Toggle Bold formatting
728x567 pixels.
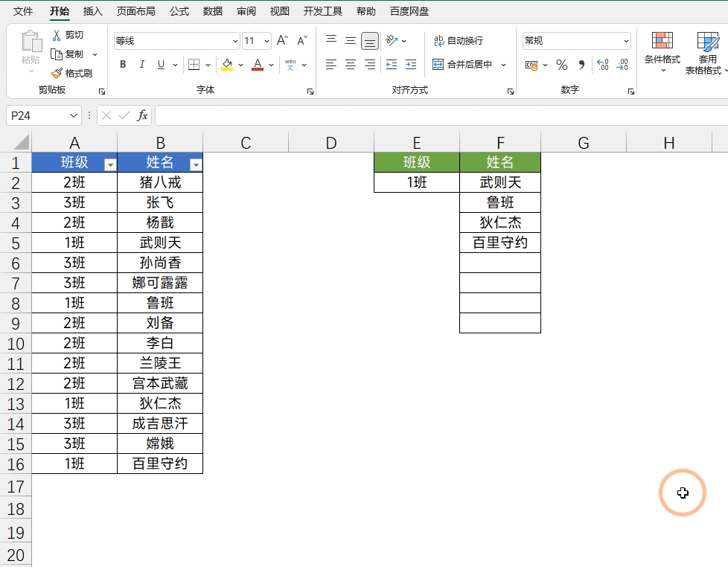(x=123, y=65)
